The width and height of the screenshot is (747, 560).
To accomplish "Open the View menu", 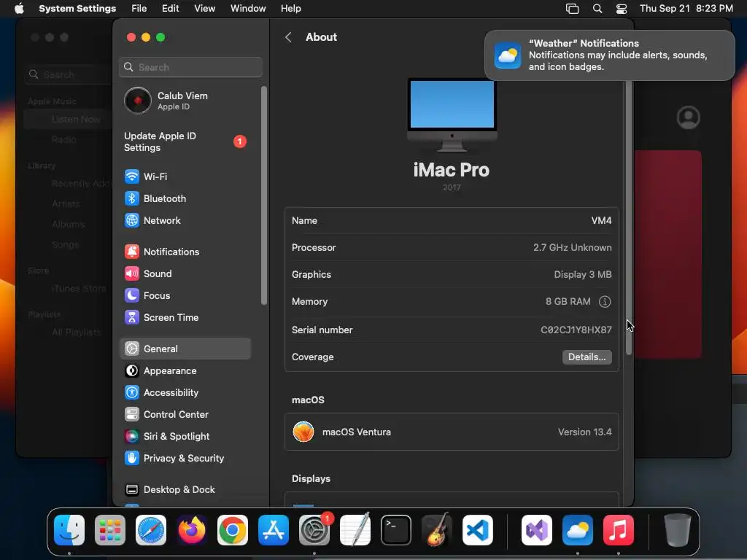I will (x=205, y=9).
